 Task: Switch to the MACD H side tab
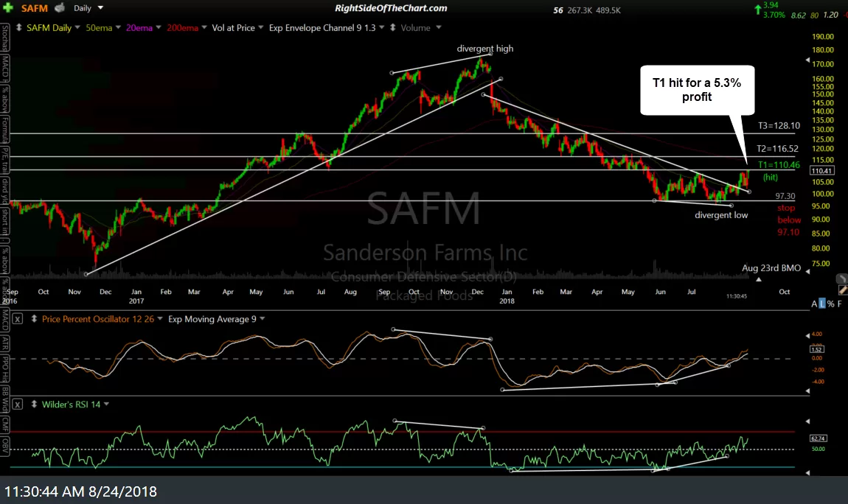click(x=5, y=68)
